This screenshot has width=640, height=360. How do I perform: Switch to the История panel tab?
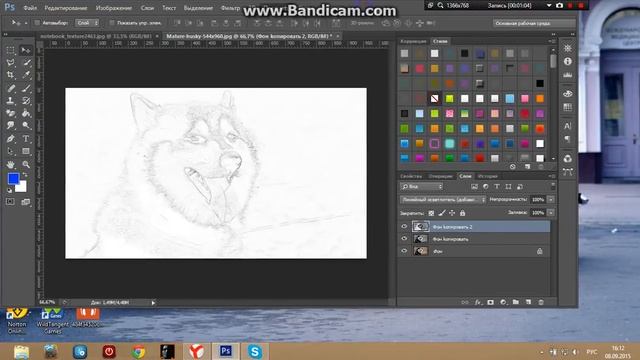[488, 176]
